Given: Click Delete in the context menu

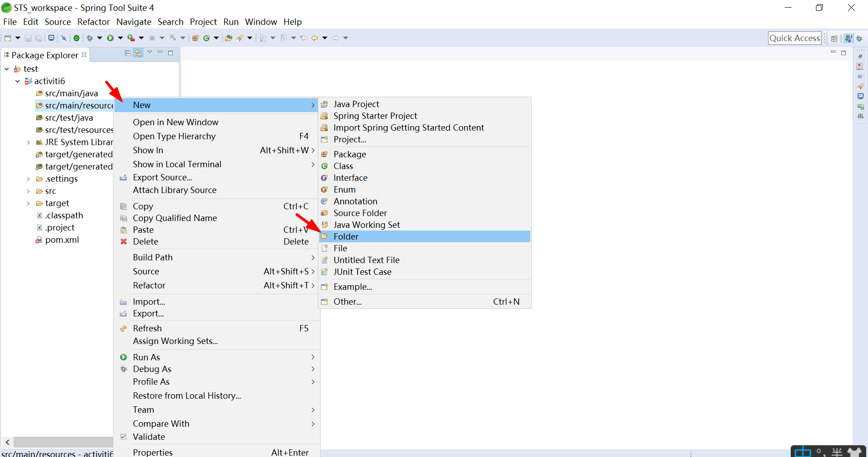Looking at the screenshot, I should point(217,241).
